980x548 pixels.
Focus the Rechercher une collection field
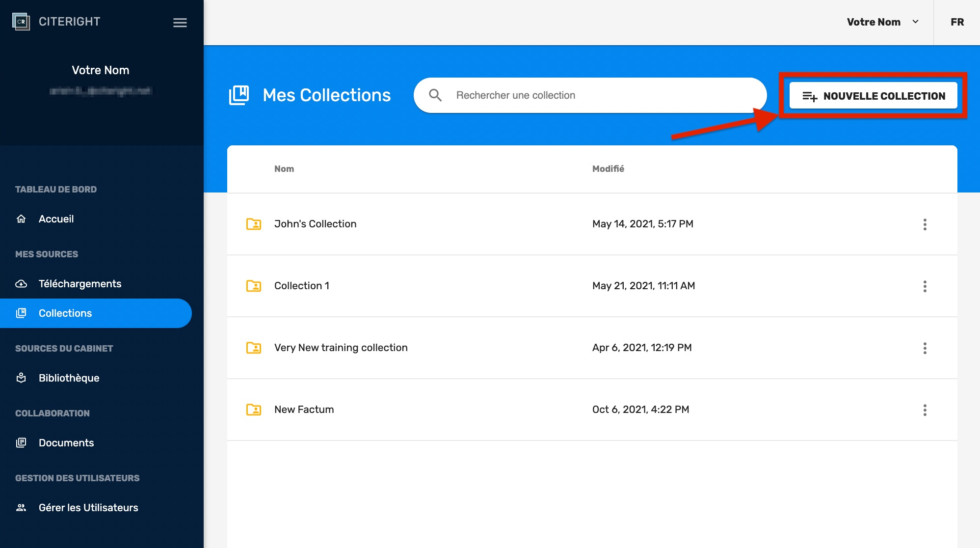(590, 95)
